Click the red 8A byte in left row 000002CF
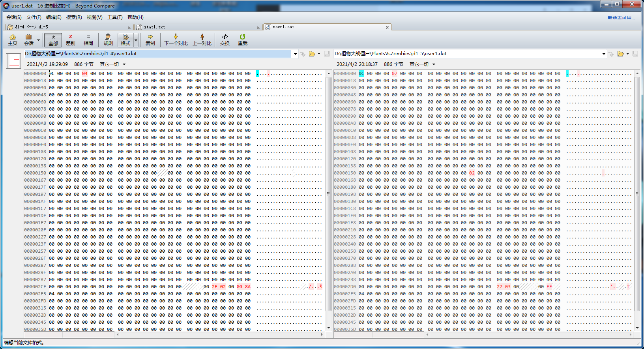Screen dimensions: 644x349 [248, 287]
